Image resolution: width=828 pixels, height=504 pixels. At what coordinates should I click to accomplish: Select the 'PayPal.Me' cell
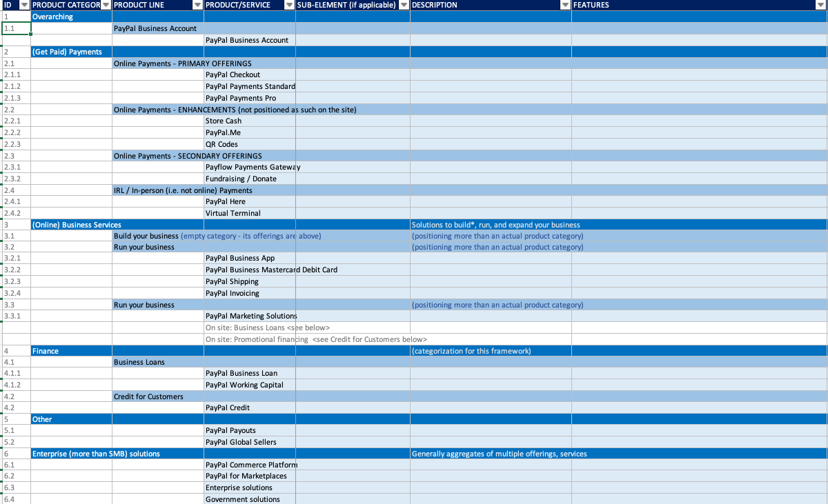pos(250,132)
